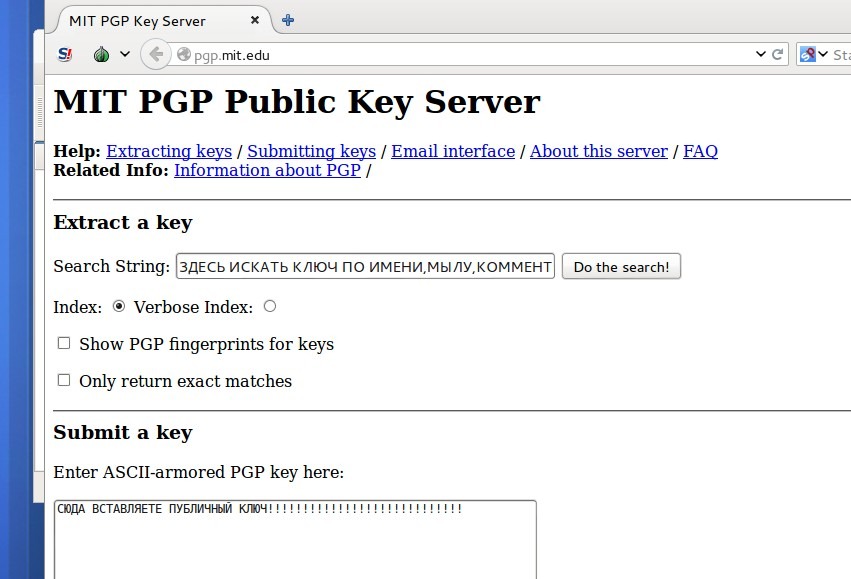Expand the search engine selector arrow

click(x=823, y=54)
